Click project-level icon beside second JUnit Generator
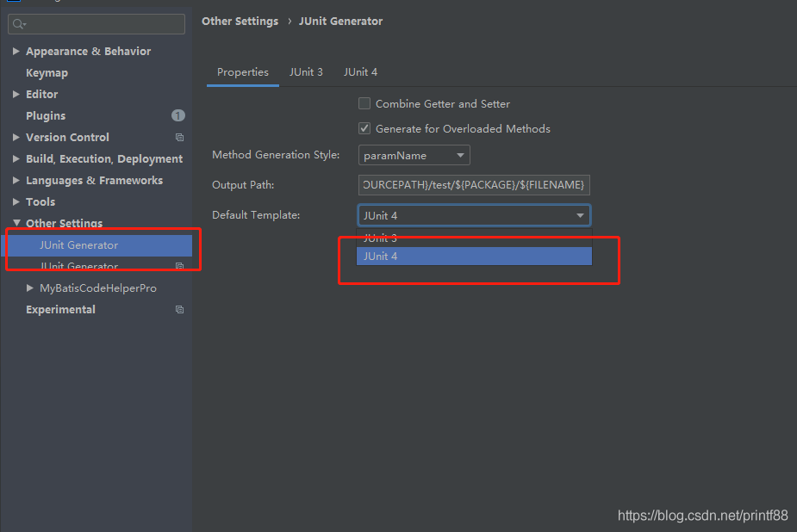 (x=179, y=267)
